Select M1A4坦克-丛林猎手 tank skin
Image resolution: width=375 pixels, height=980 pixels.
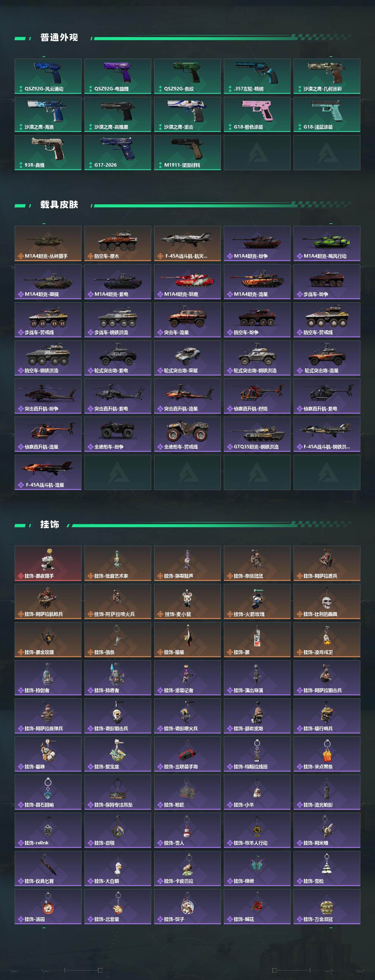pyautogui.click(x=48, y=244)
